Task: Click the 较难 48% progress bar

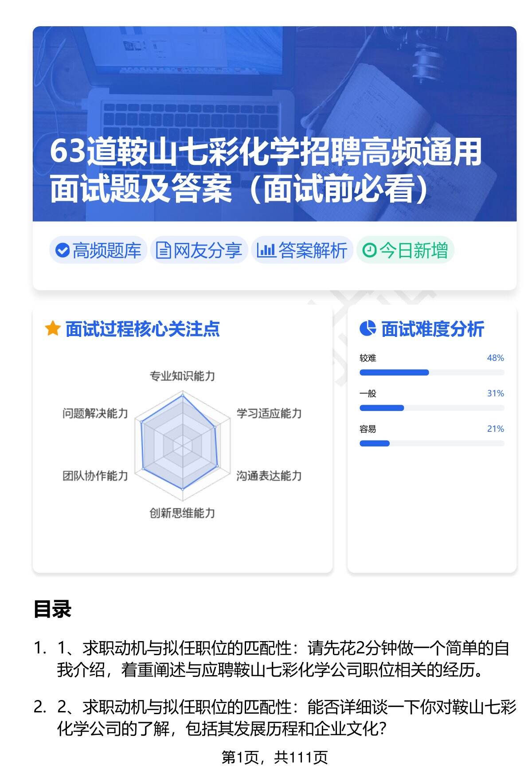Action: 431,372
